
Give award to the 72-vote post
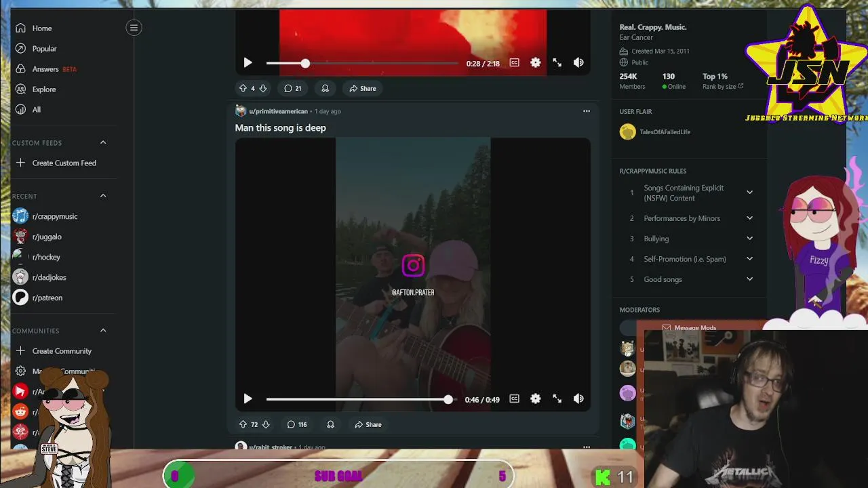pos(330,424)
